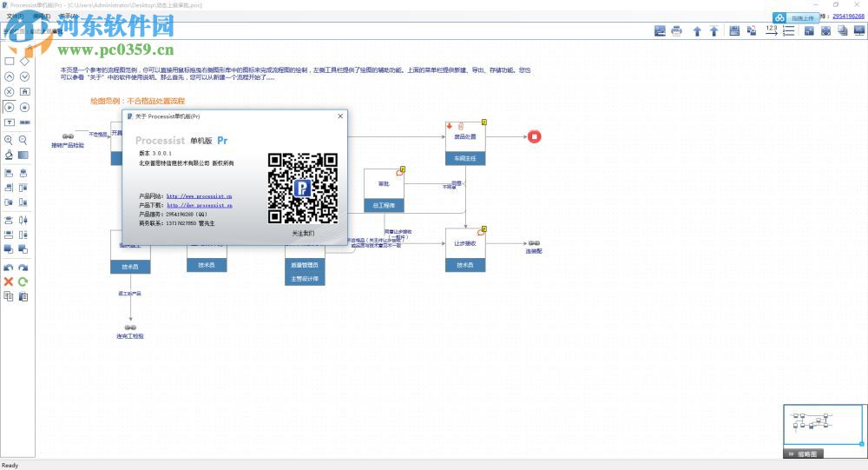Click the 连完工检验 link node label

[x=130, y=336]
